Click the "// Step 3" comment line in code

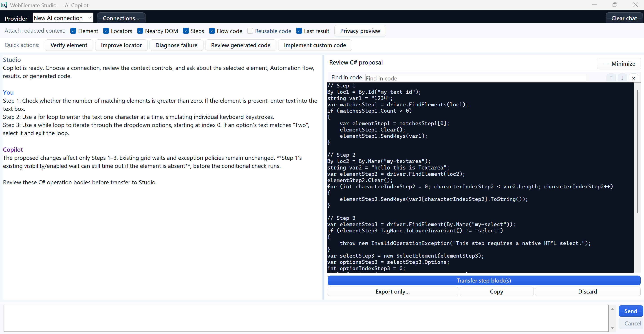tap(341, 218)
